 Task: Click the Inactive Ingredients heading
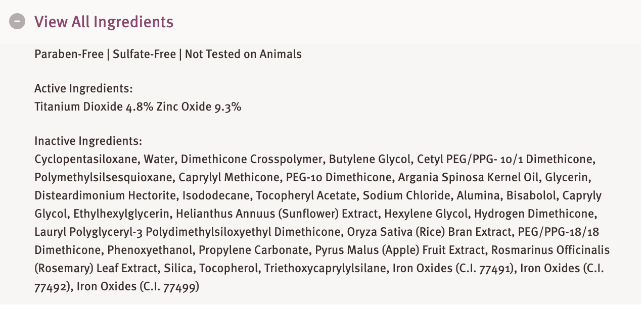88,141
